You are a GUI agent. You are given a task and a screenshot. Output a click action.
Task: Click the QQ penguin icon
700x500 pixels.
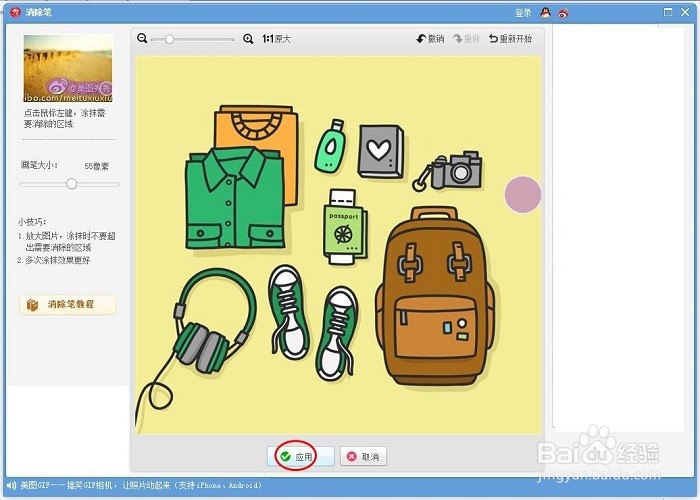click(x=545, y=13)
